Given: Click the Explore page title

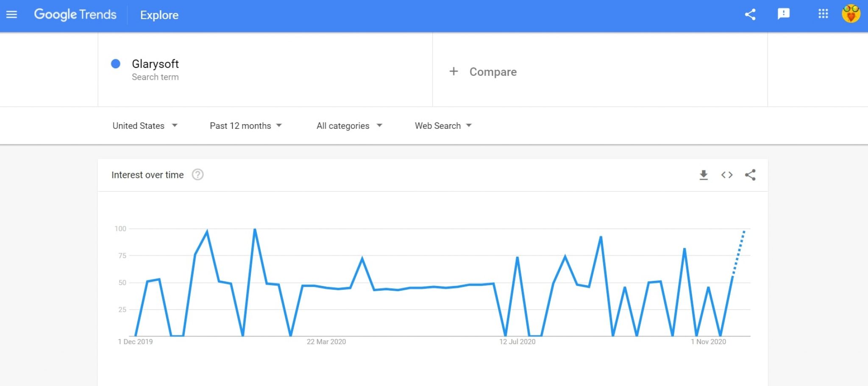Looking at the screenshot, I should (159, 15).
